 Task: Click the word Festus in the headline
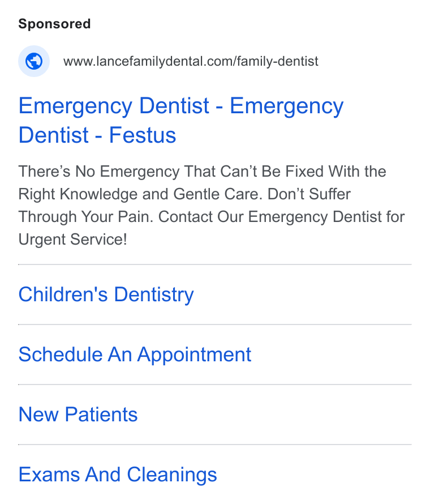pyautogui.click(x=143, y=135)
